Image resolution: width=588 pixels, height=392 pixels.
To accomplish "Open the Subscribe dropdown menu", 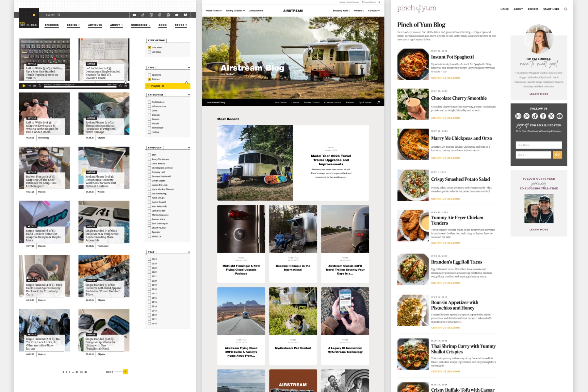I will coord(141,25).
